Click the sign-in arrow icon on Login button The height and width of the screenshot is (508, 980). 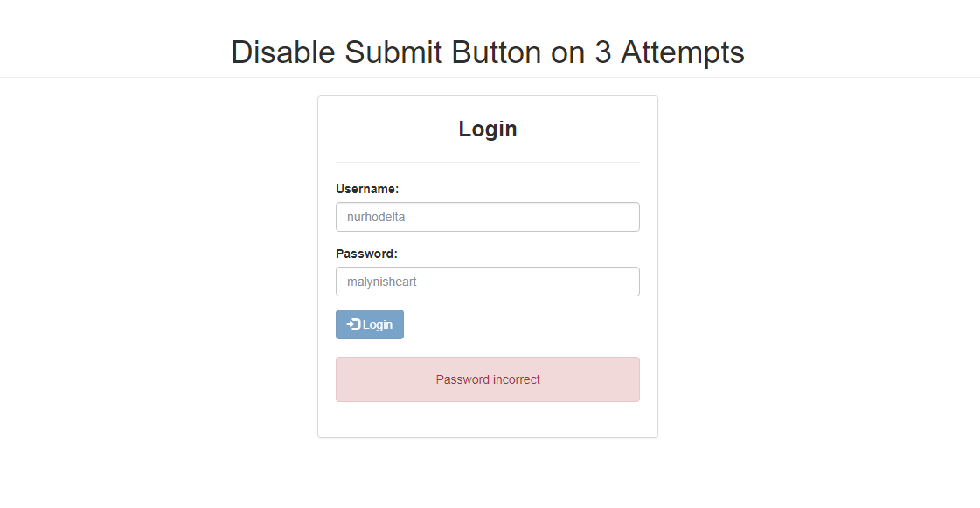[354, 324]
